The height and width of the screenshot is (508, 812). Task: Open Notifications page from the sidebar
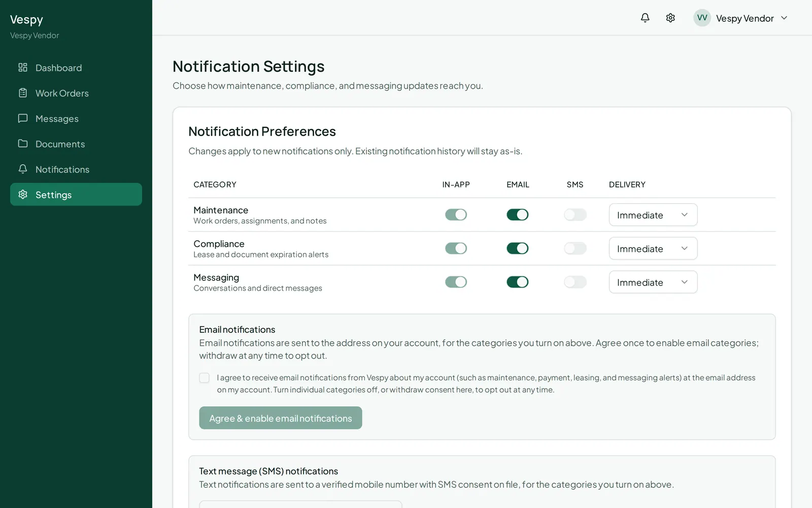[x=76, y=169]
